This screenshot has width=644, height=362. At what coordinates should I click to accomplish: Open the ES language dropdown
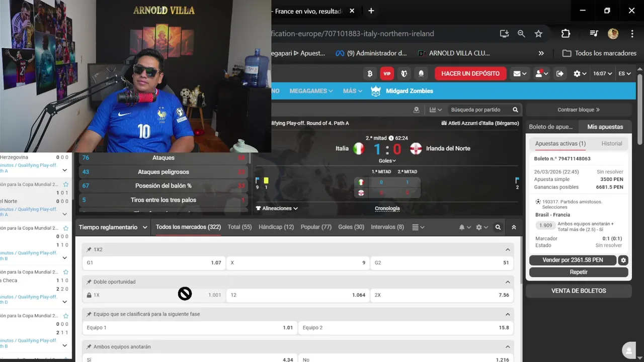pos(624,73)
